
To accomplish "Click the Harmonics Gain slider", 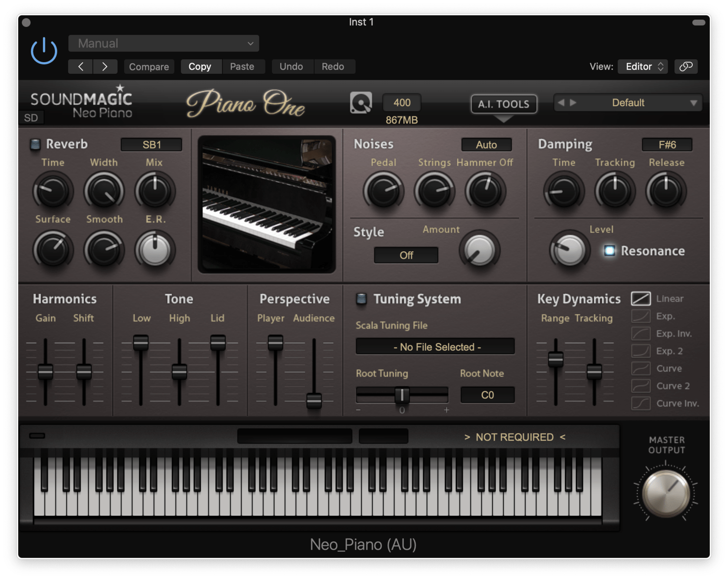I will pos(45,372).
